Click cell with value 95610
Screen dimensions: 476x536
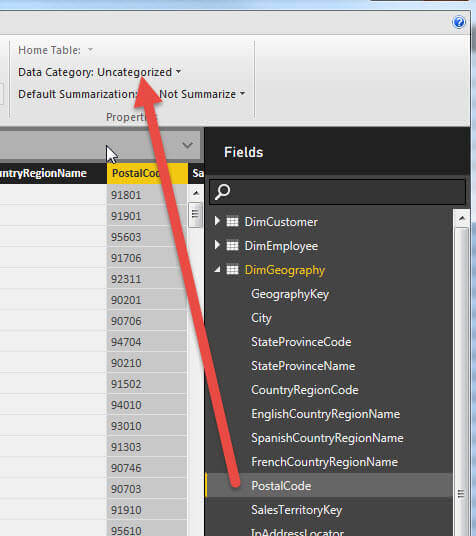coord(147,529)
